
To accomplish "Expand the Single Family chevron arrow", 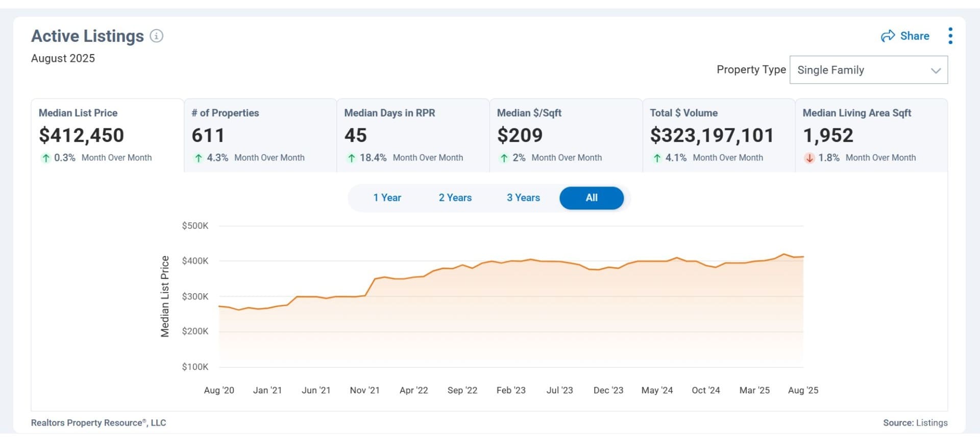I will point(935,70).
